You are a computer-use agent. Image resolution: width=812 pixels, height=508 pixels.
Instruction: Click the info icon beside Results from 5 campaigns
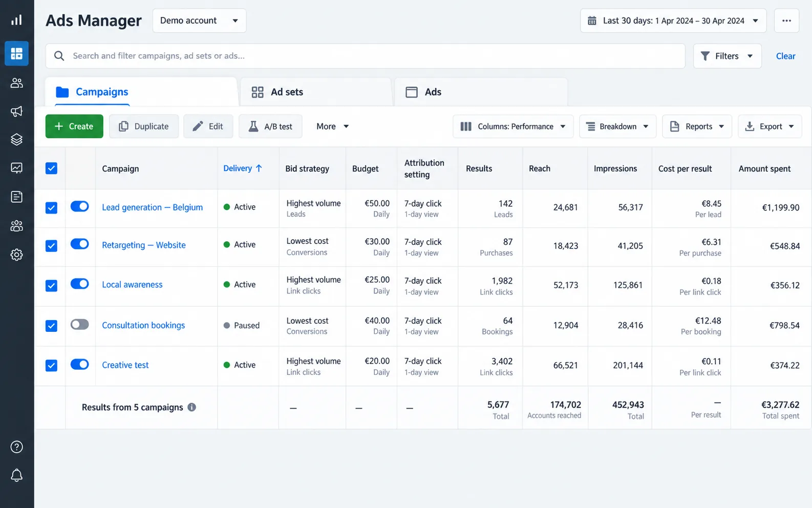tap(191, 407)
